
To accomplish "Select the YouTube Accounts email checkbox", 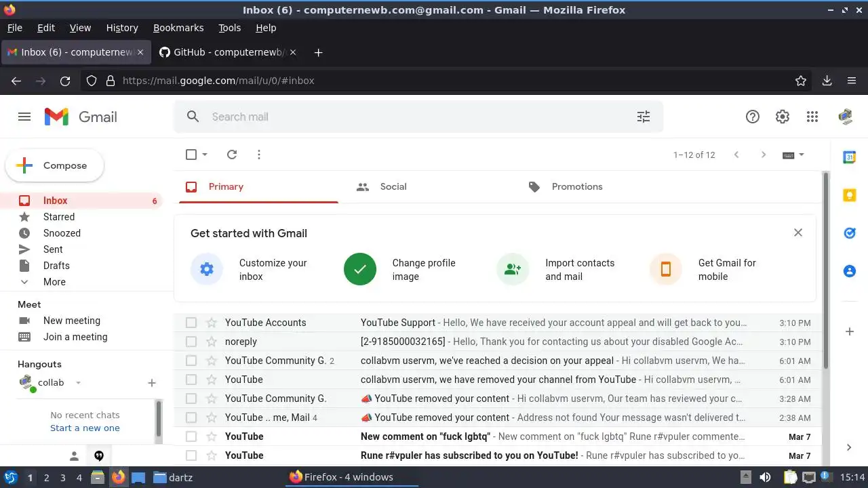I will coord(191,323).
